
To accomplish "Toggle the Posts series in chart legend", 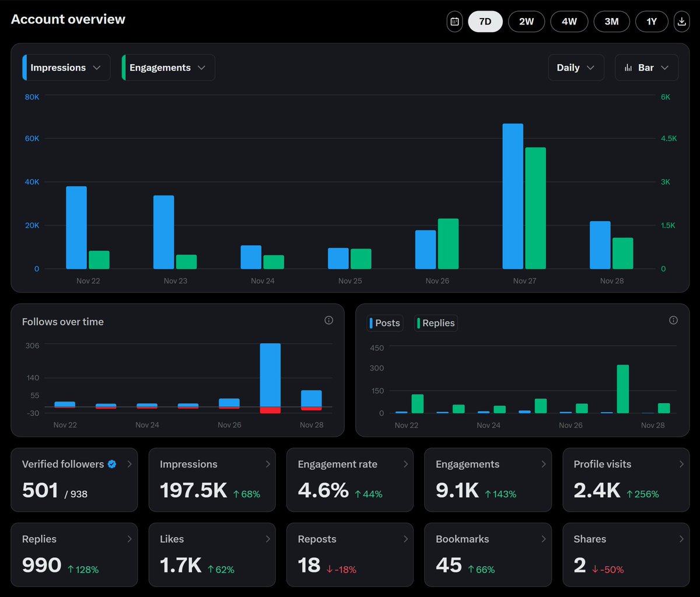I will tap(384, 323).
